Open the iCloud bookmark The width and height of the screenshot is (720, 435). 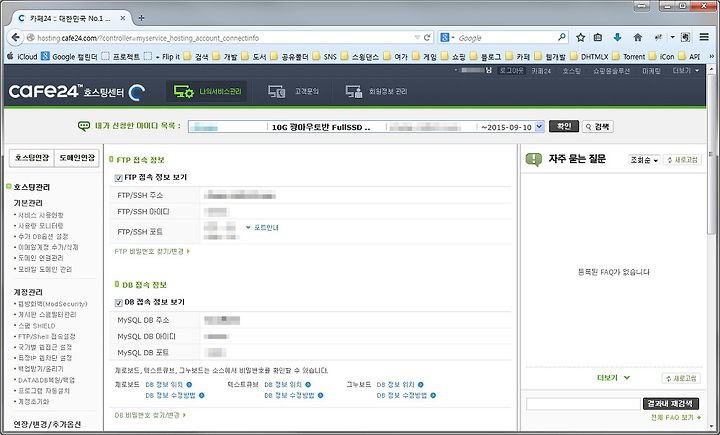tap(22, 56)
